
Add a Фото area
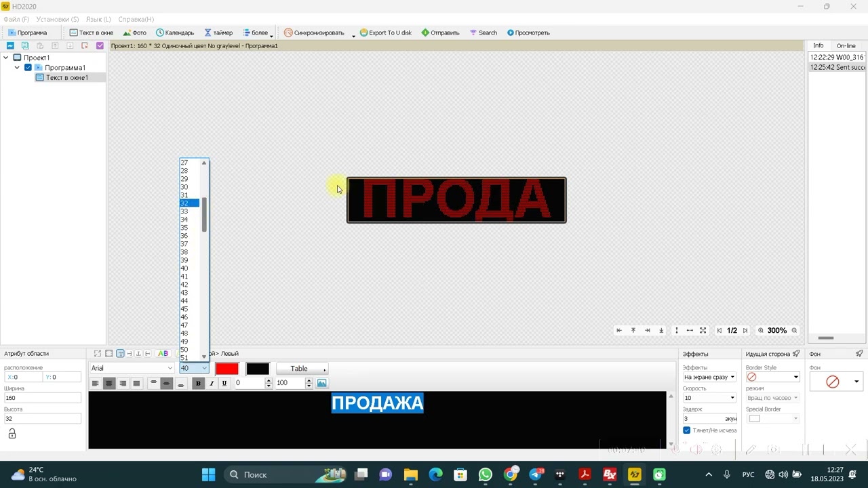(x=134, y=33)
